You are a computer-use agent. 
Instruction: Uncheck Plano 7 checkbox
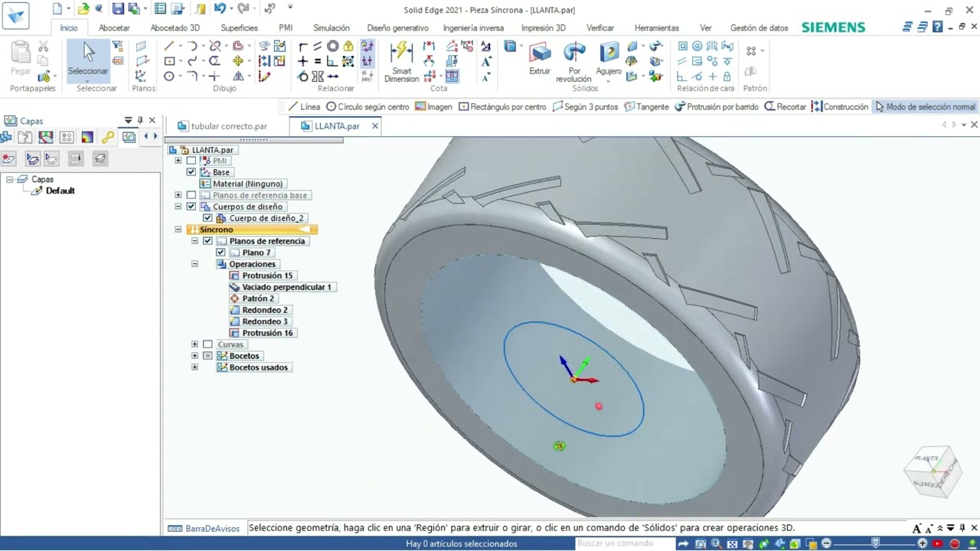(x=220, y=253)
